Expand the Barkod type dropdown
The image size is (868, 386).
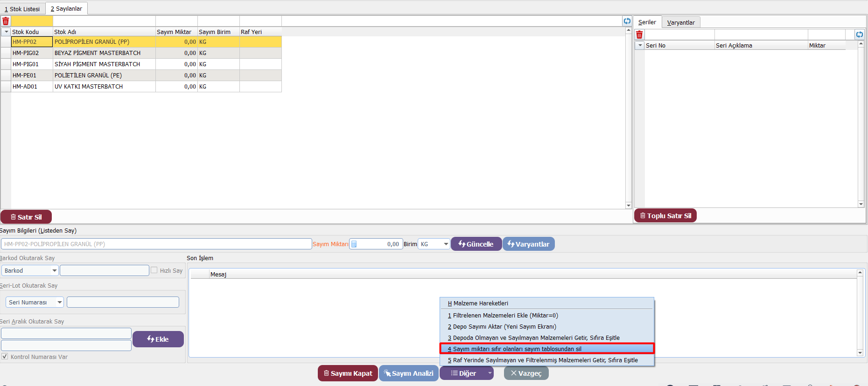[x=55, y=271]
